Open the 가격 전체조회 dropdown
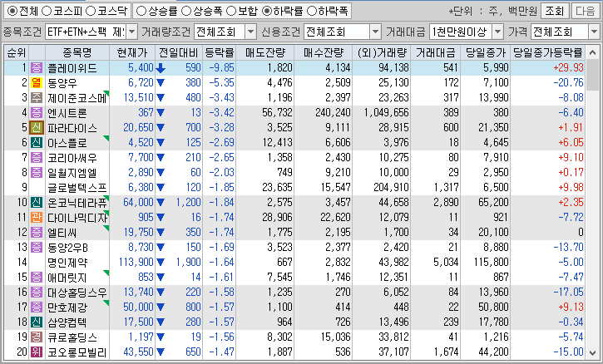Screen dimensions: 603x364 click(x=594, y=32)
